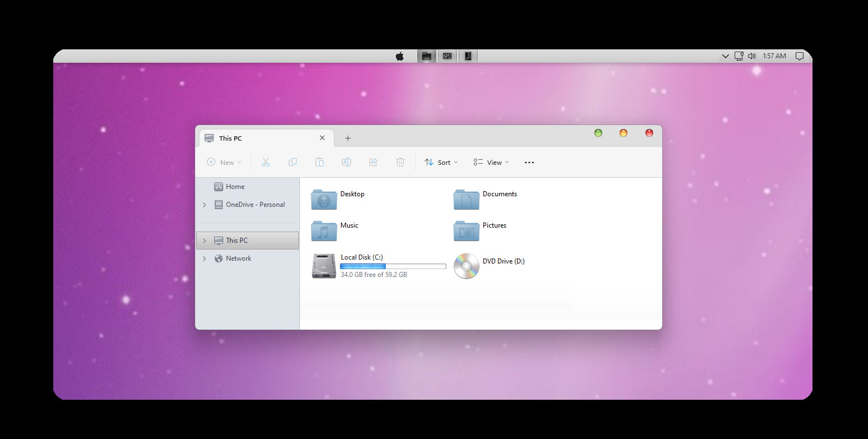Click the Share icon
Image resolution: width=868 pixels, height=439 pixels.
coord(373,162)
